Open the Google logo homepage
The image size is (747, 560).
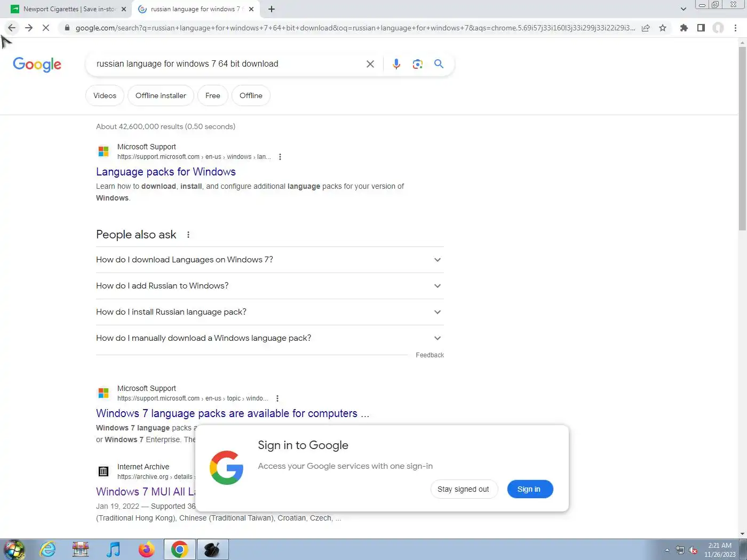(x=37, y=65)
